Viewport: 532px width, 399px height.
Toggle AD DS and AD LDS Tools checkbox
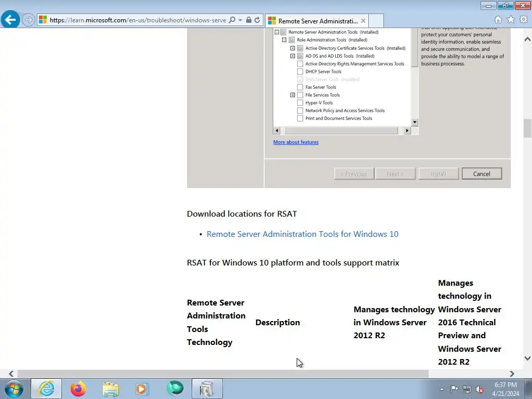[300, 56]
